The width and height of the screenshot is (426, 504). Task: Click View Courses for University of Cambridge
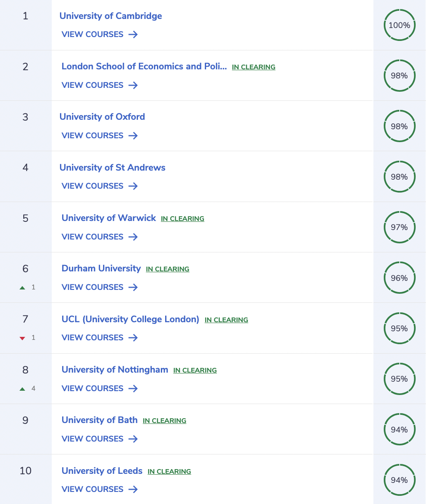[x=100, y=34]
